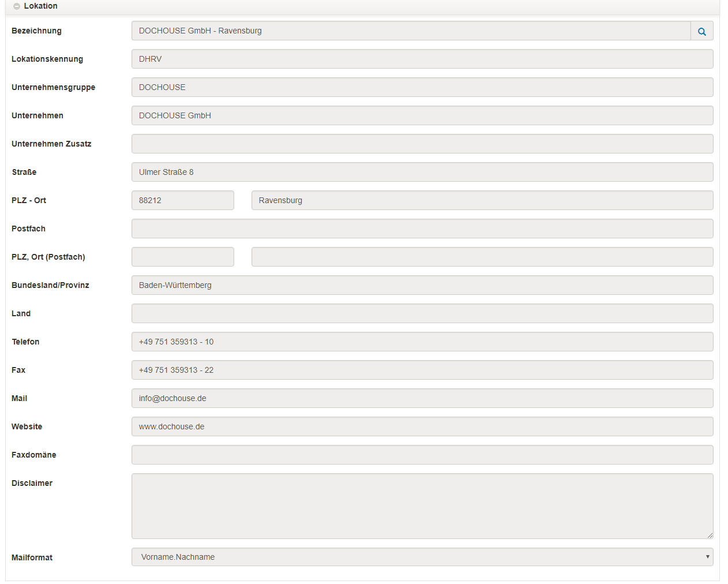Click the Website field
728x584 pixels.
click(x=422, y=426)
